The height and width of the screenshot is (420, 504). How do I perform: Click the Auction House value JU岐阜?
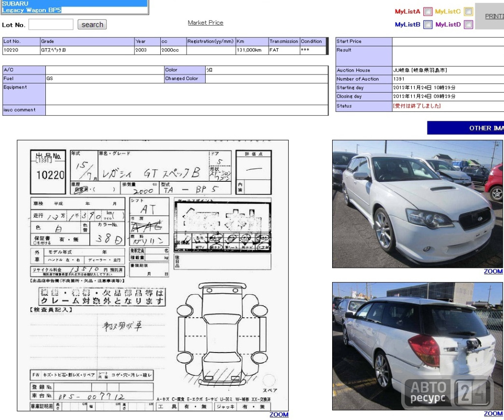coord(420,71)
